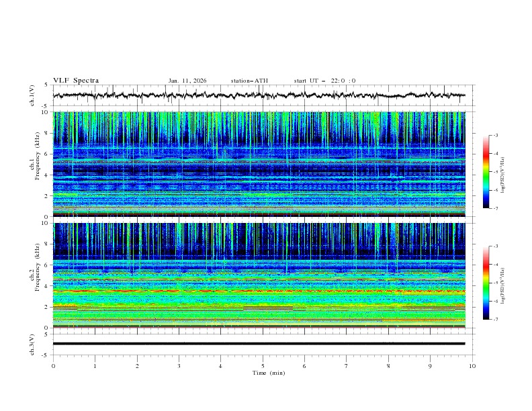Select the ch.3(V) flat waveform trace
The width and height of the screenshot is (532, 411).
tap(262, 343)
